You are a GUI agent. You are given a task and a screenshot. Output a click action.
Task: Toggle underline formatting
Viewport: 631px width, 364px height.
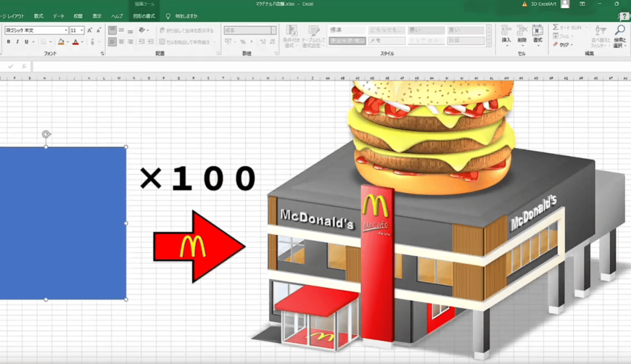pos(26,42)
